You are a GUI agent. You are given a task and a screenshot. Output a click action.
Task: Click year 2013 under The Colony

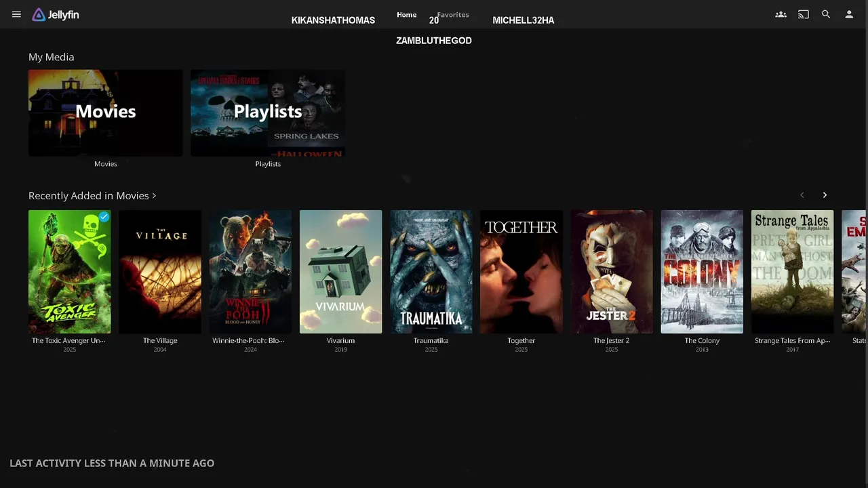tap(702, 350)
